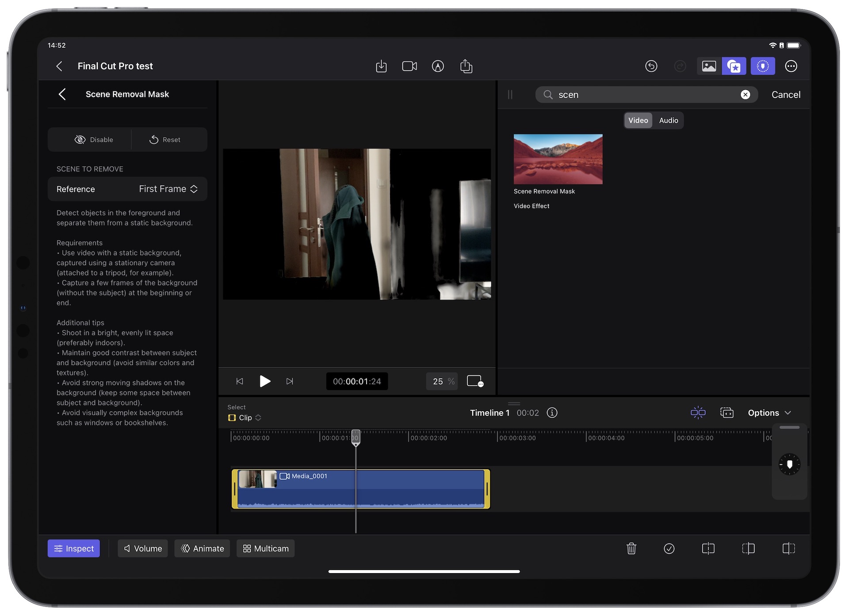
Task: Click the Wi-Fi status icon
Action: click(x=773, y=46)
